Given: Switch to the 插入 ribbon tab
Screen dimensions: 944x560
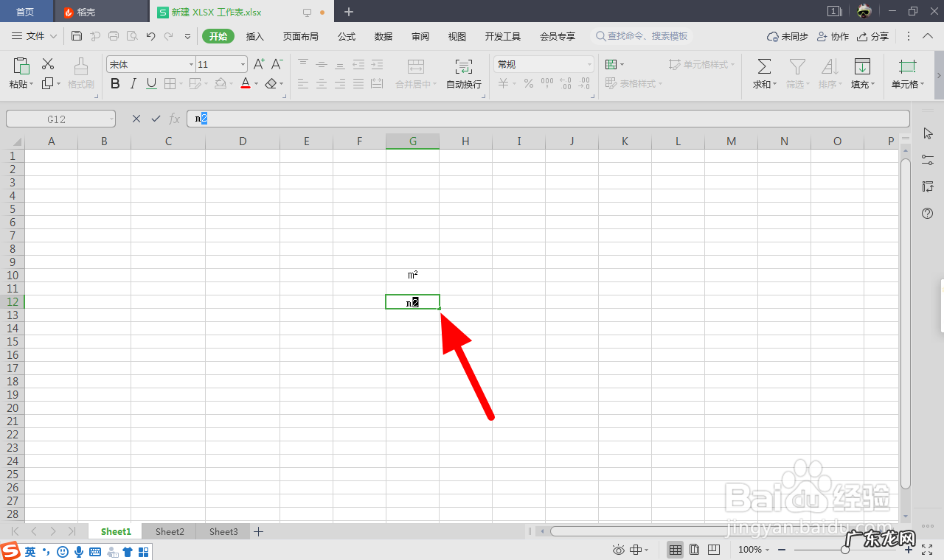Looking at the screenshot, I should point(254,35).
